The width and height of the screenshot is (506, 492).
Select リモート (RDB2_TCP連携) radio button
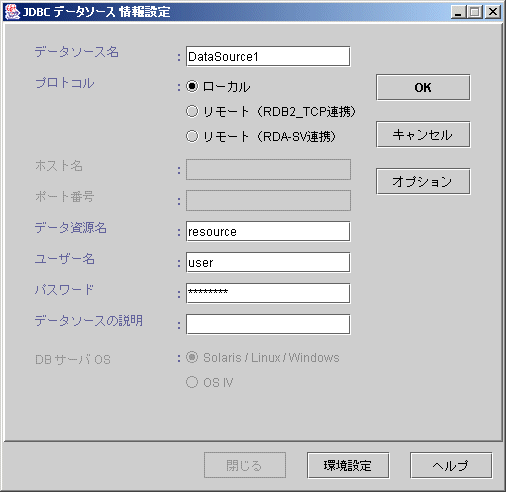[x=192, y=111]
